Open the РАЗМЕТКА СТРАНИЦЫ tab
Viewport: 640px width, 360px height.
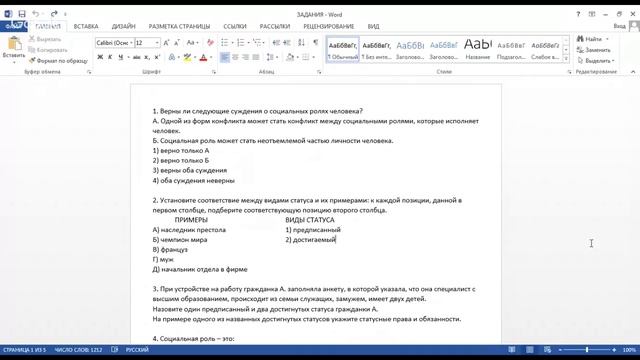(x=179, y=26)
